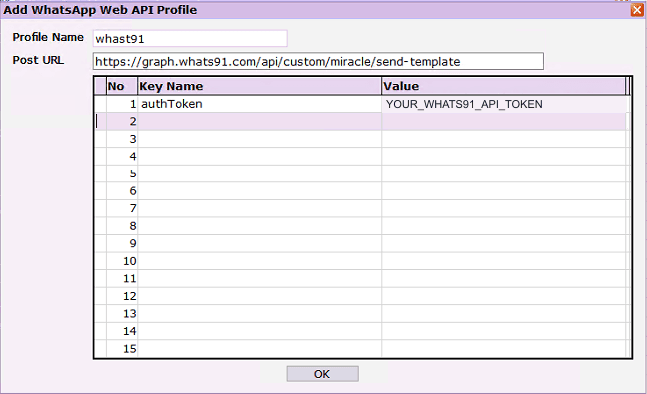
Task: Click the OK button
Action: (x=322, y=374)
